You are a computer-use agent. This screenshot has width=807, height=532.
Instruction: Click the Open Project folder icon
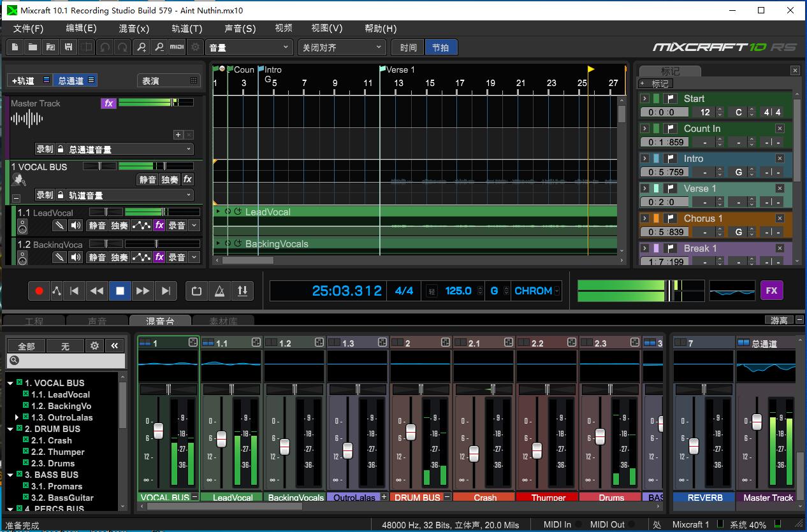coord(33,47)
